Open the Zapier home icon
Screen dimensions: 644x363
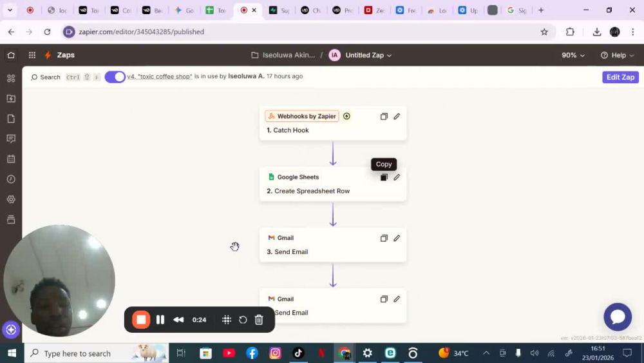(11, 55)
